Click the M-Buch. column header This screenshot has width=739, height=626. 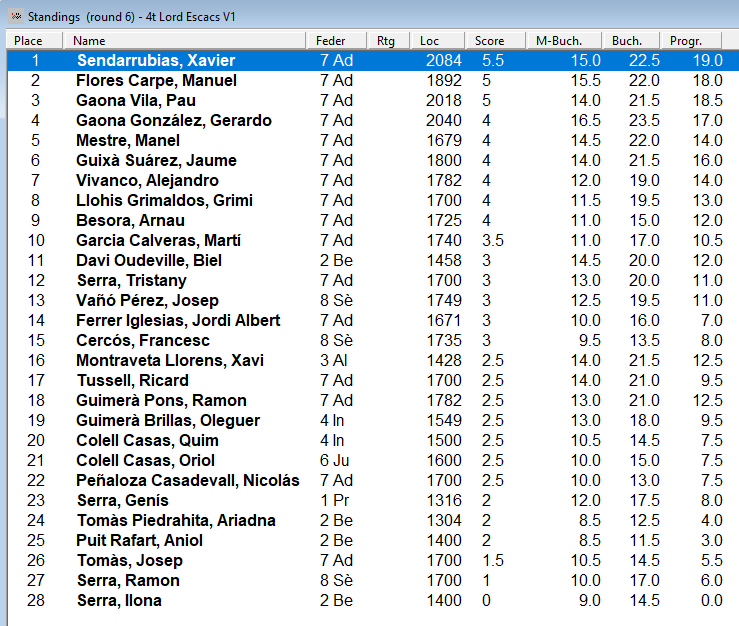(x=564, y=41)
